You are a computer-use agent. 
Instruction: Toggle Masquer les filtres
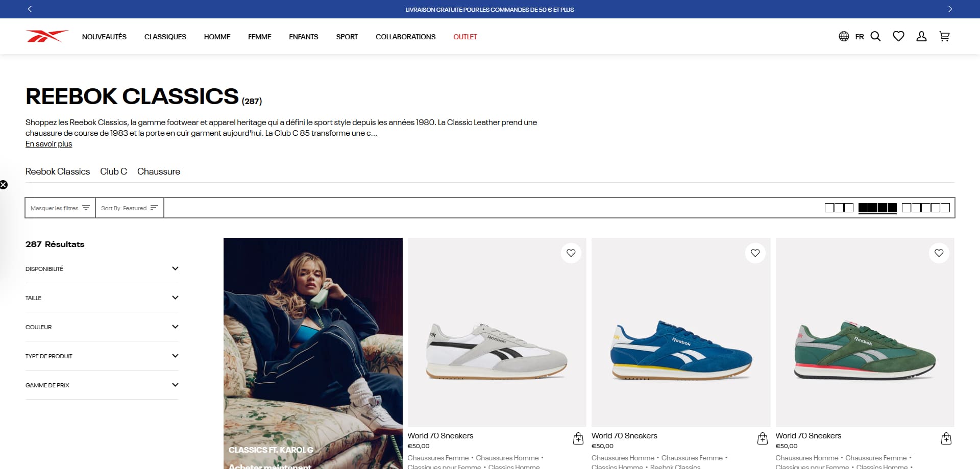point(60,208)
